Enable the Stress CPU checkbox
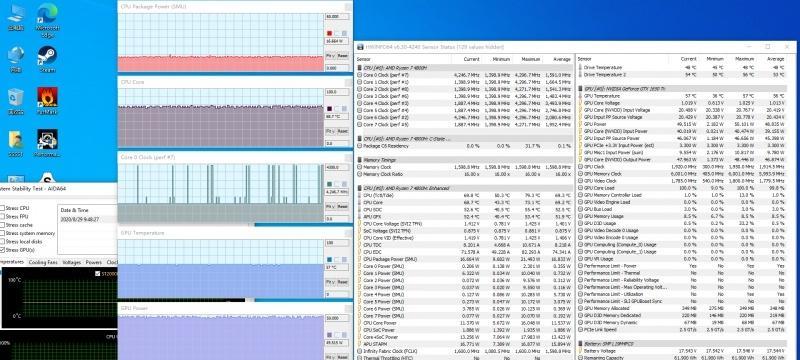 coord(3,208)
